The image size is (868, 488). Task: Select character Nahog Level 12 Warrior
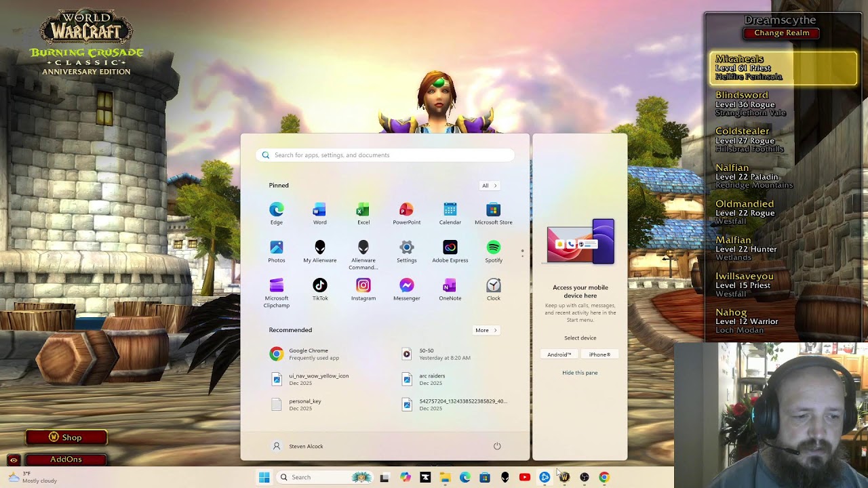[x=783, y=321]
